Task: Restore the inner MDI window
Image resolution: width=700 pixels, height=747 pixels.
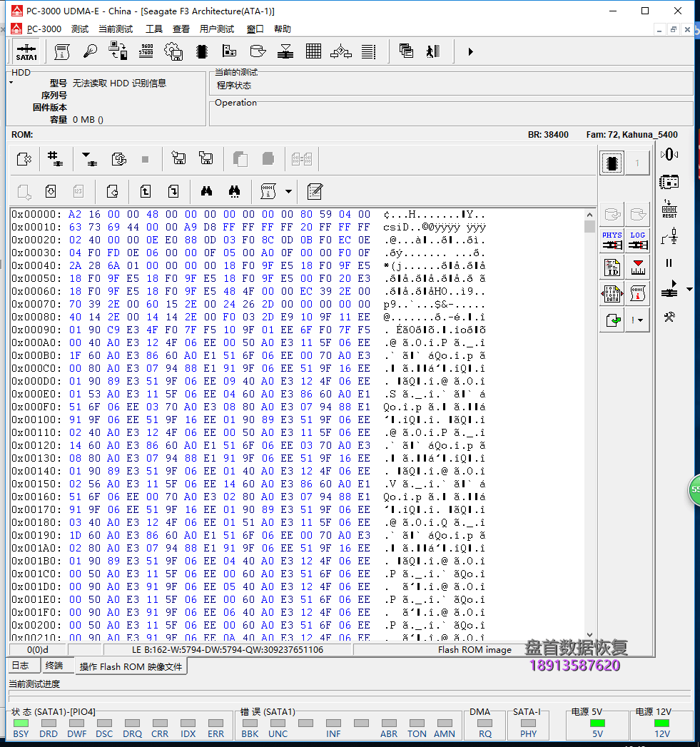Action: (674, 29)
